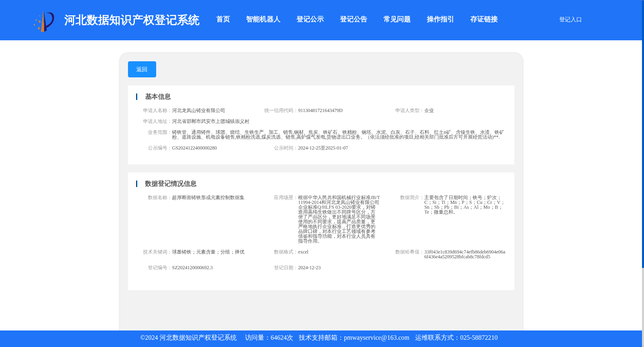Click the 应用场景 description paragraph

[339, 219]
